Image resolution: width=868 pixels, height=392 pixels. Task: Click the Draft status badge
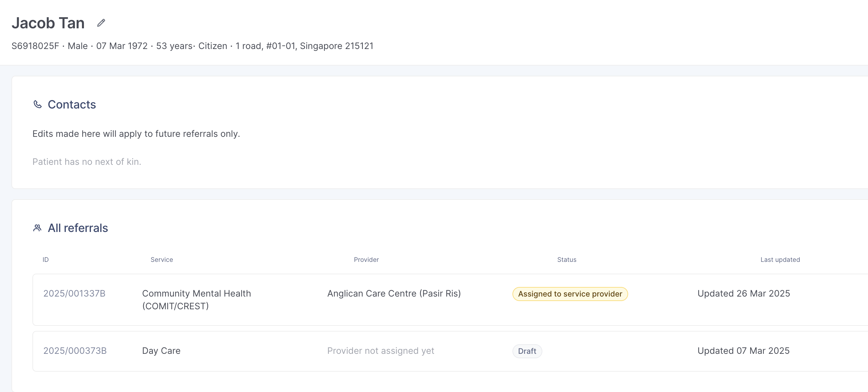[x=527, y=351]
